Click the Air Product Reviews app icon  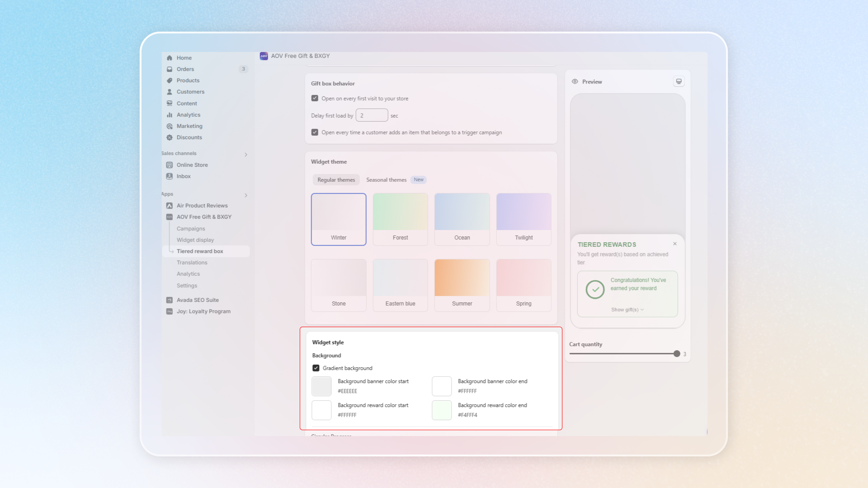170,206
